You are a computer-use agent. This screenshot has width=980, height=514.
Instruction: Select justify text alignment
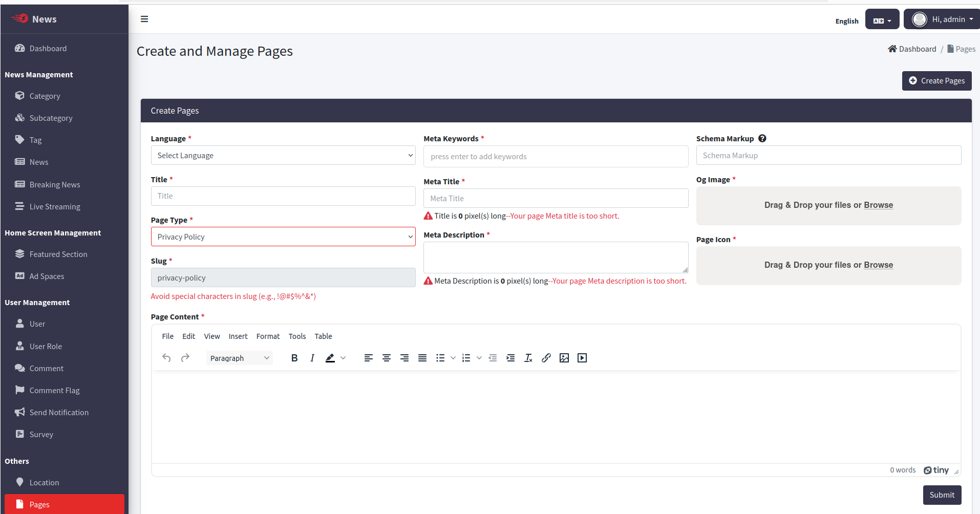pos(422,358)
